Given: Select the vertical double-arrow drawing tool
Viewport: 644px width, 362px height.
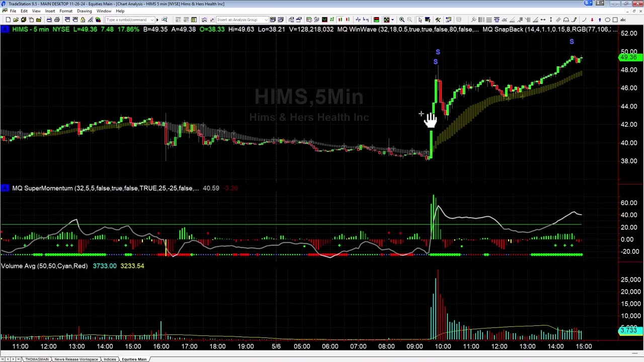Looking at the screenshot, I should (x=551, y=20).
